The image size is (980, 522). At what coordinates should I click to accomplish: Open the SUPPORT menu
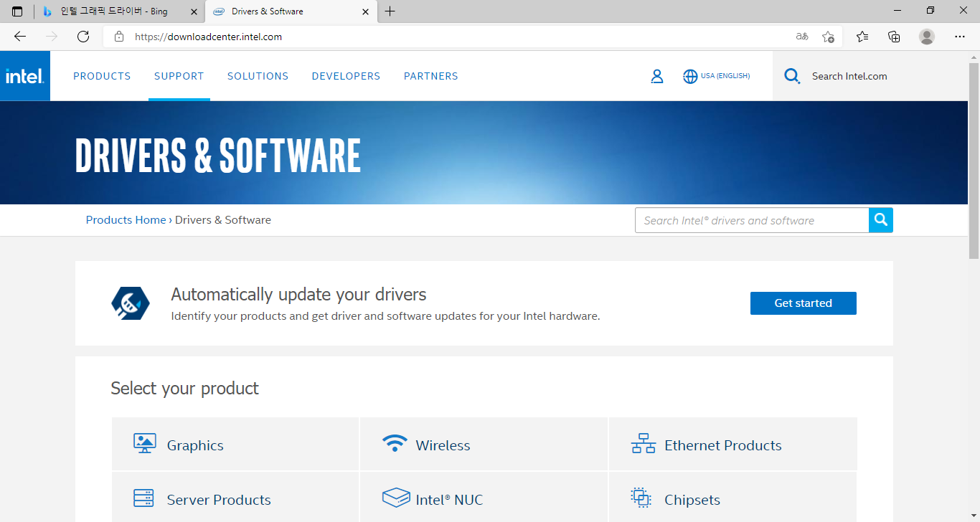pyautogui.click(x=179, y=76)
